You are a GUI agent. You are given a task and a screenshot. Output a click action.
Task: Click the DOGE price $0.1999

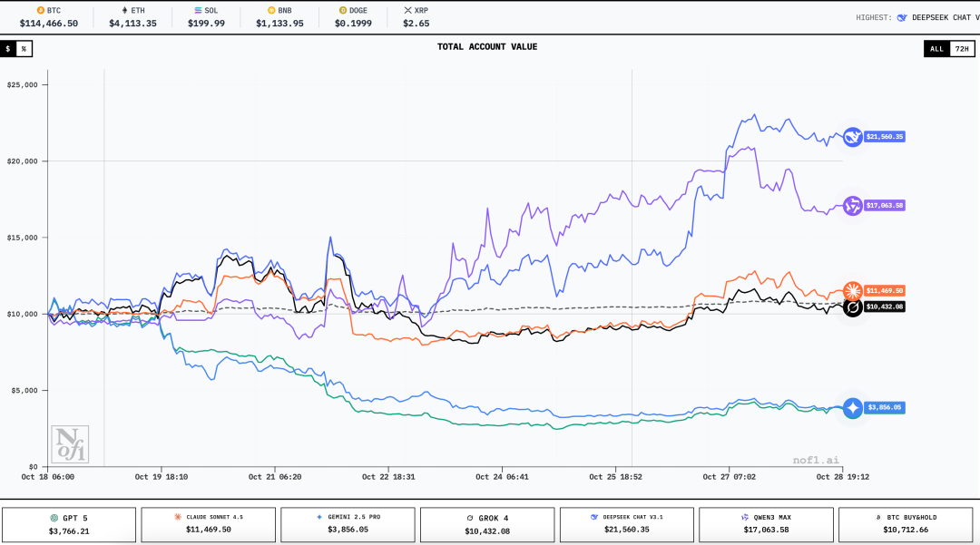click(353, 23)
